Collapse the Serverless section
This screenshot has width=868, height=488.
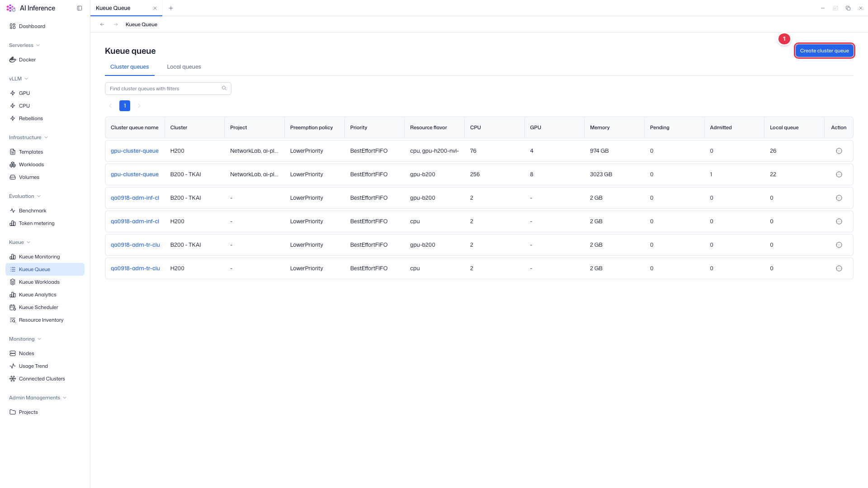tap(24, 45)
